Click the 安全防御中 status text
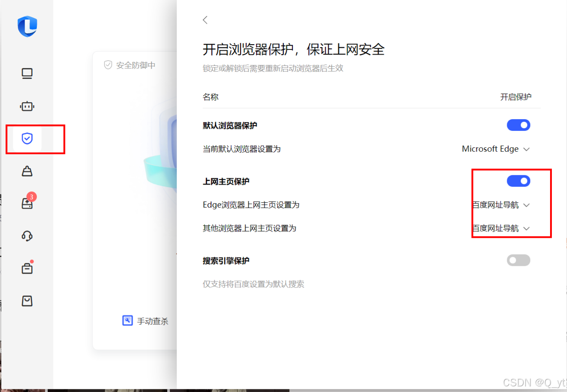 [x=136, y=65]
